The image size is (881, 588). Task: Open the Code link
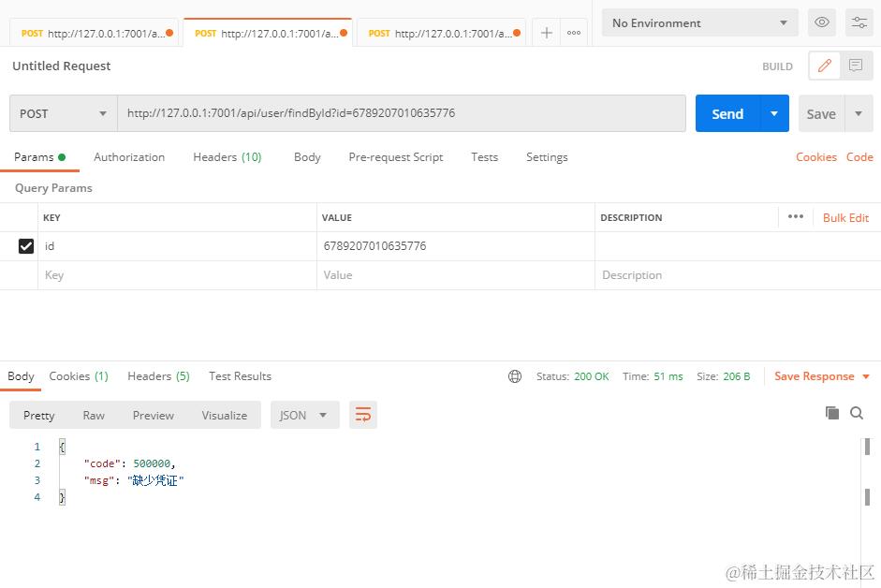point(859,157)
